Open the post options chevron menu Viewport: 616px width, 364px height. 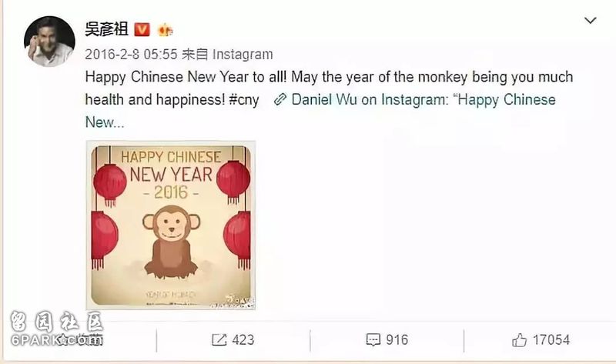[590, 21]
